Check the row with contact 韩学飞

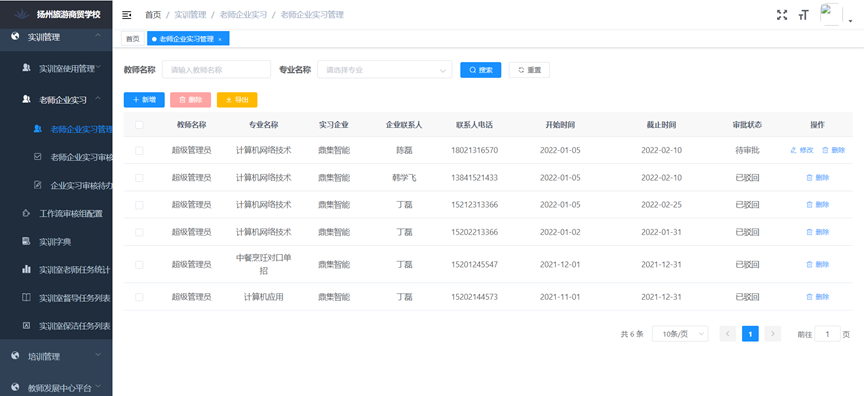tap(139, 178)
